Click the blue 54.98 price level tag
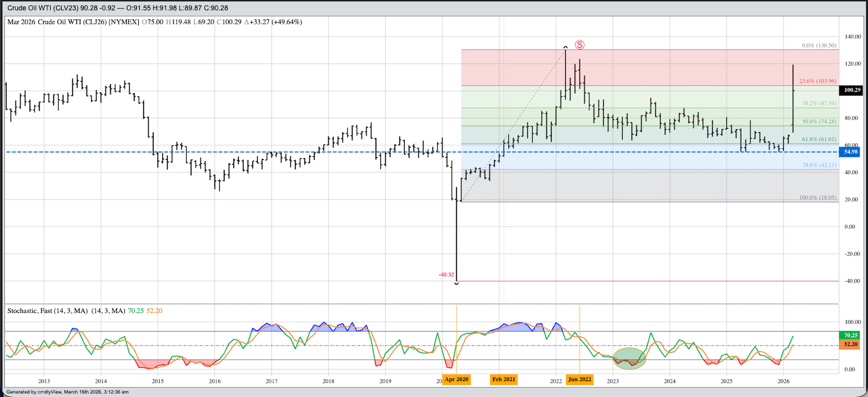Viewport: 868px width, 397px height. point(851,152)
